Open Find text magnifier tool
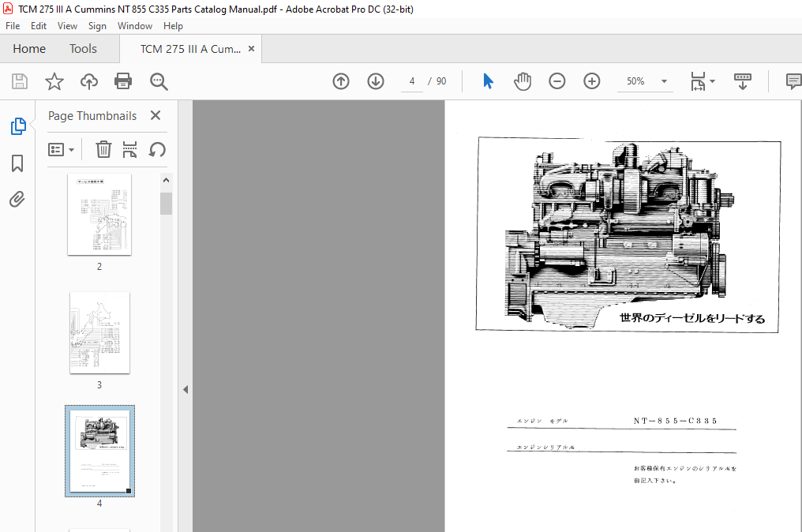The width and height of the screenshot is (802, 532). click(159, 81)
